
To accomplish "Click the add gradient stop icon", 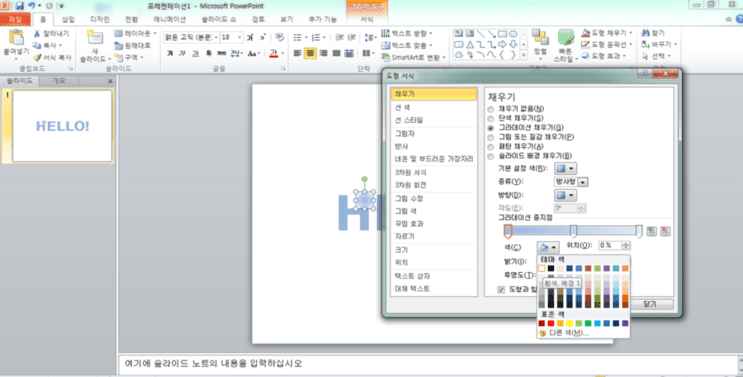I will pyautogui.click(x=652, y=231).
